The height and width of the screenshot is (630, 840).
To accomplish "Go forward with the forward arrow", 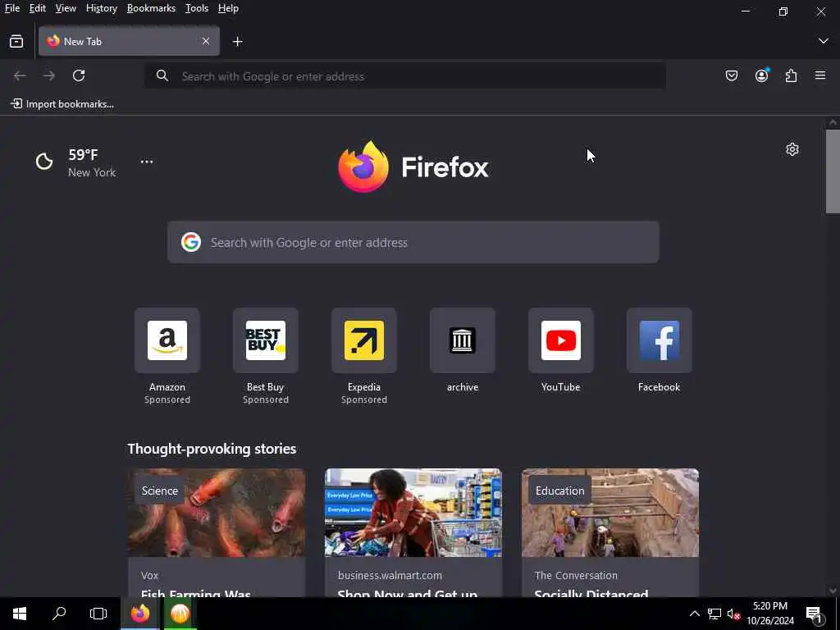I will (49, 75).
